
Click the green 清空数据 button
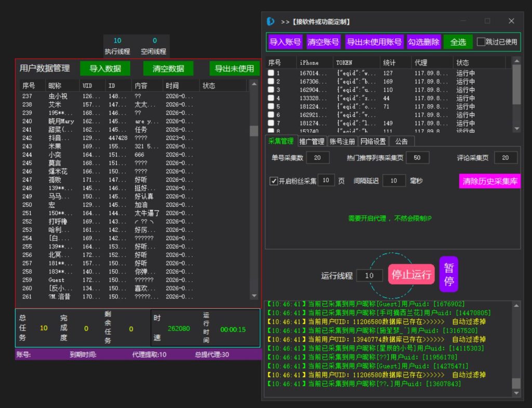coord(168,69)
